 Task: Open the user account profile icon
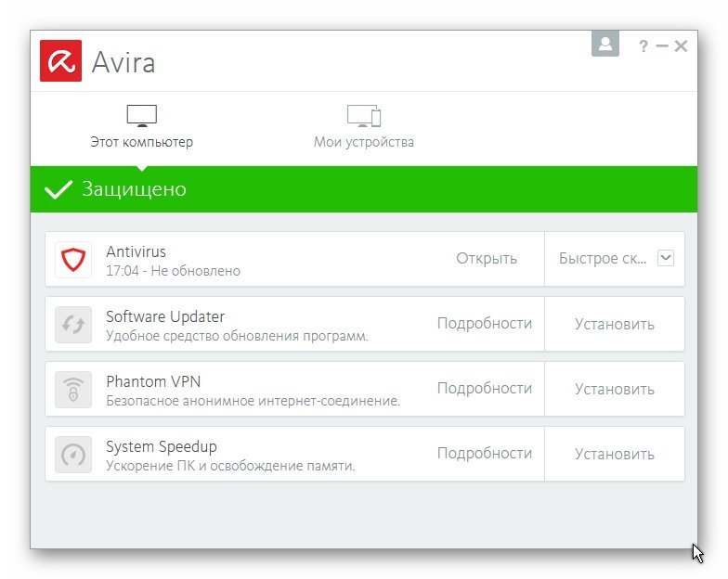click(604, 45)
